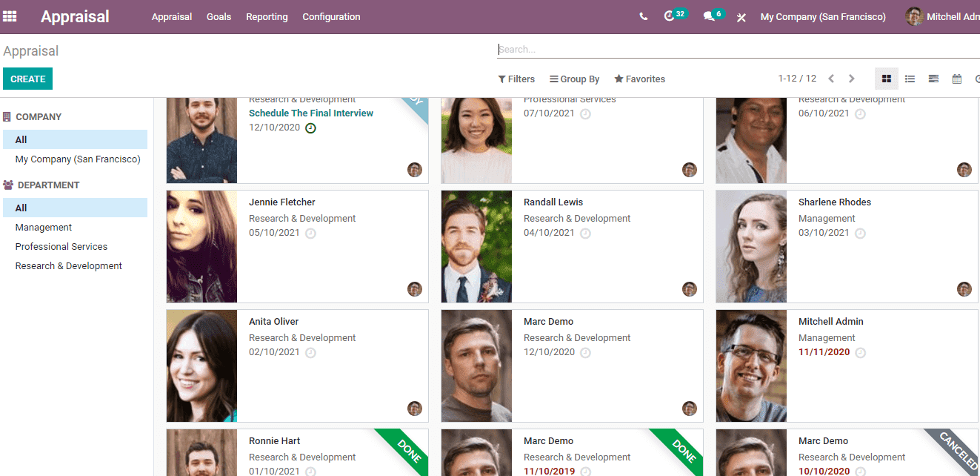Screen dimensions: 980x476
Task: Click red date 11/11/2020 on Mitchell Admin card
Action: [824, 352]
